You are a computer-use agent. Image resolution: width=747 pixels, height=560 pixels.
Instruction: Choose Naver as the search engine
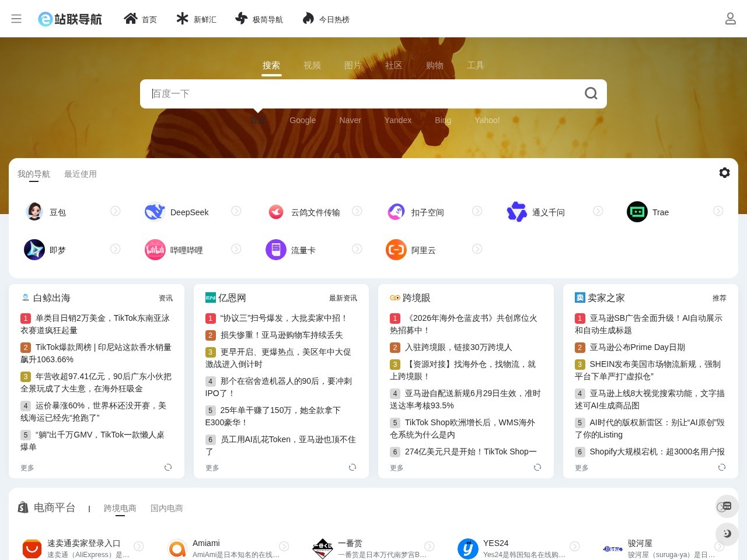[350, 120]
